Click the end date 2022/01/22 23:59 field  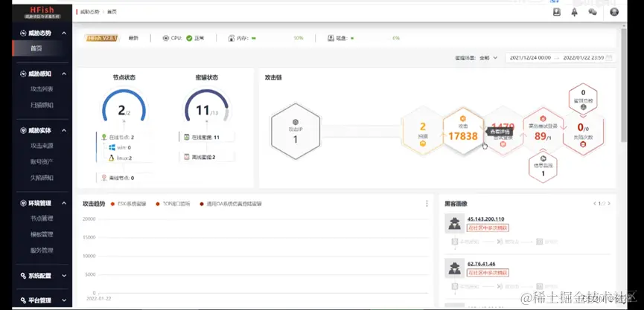[583, 58]
